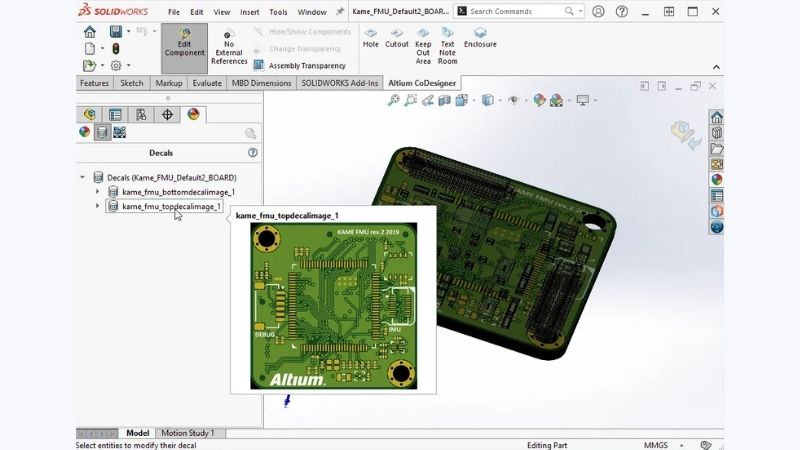
Task: Click the Hole tool
Action: pos(370,38)
